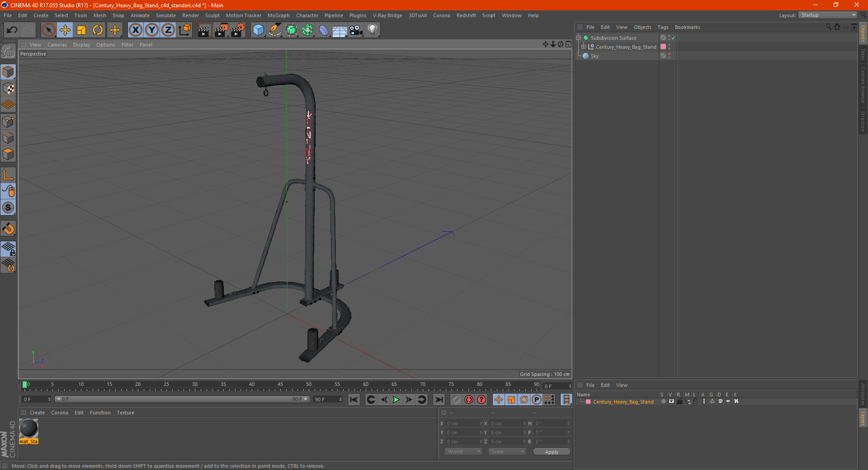Toggle Z axis lock
This screenshot has height=470, width=868.
tap(168, 30)
